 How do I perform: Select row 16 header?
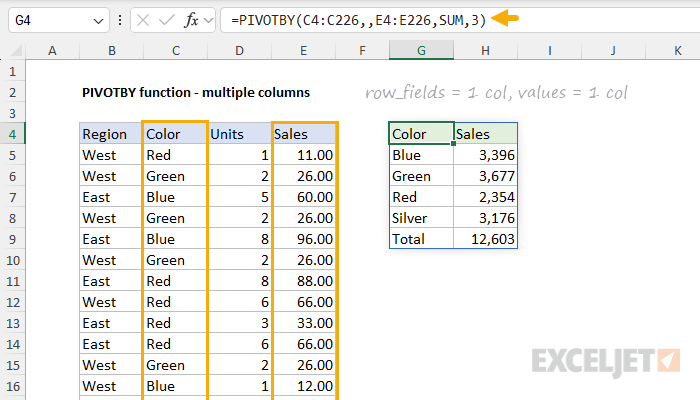[12, 386]
